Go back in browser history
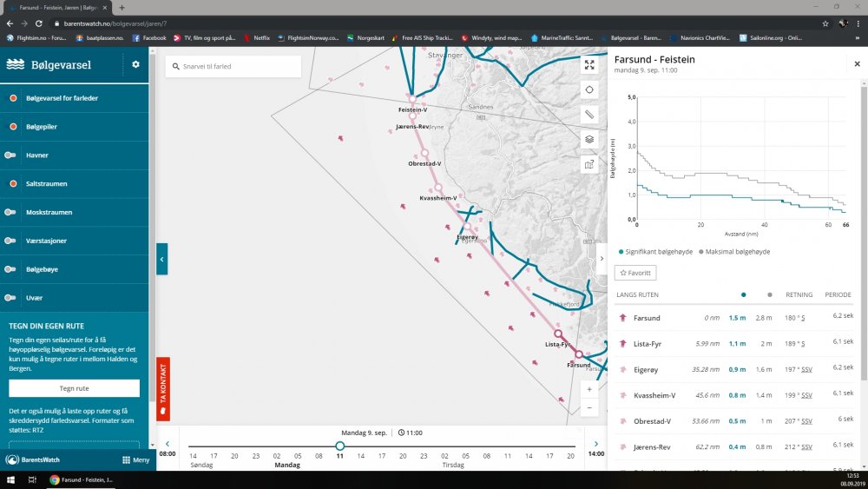Screen dimensions: 868x489 [10, 23]
